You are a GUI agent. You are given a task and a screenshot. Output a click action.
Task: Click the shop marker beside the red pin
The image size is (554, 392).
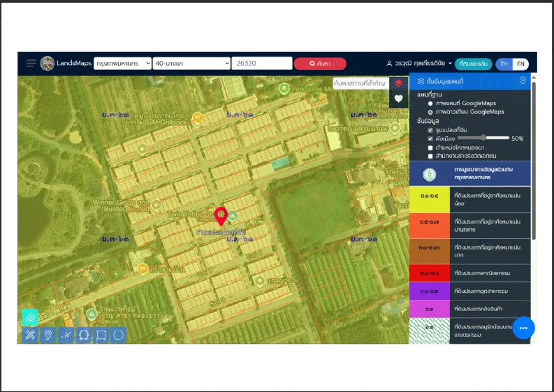point(232,215)
